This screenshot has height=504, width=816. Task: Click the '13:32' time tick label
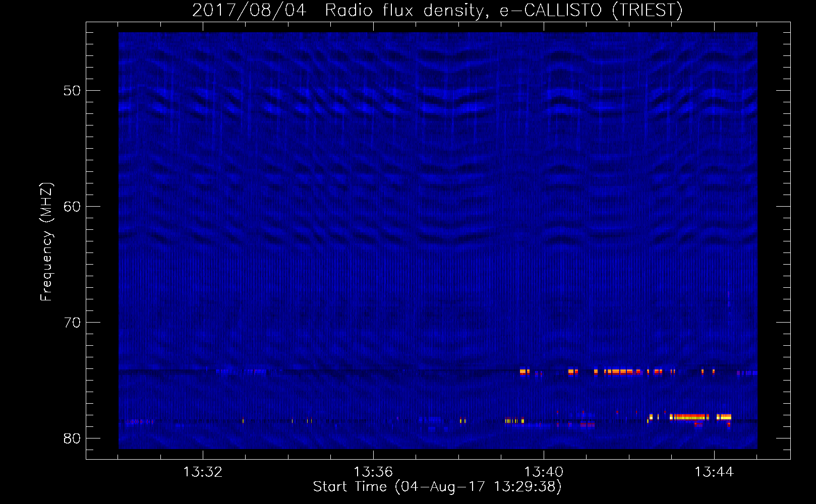coord(203,472)
